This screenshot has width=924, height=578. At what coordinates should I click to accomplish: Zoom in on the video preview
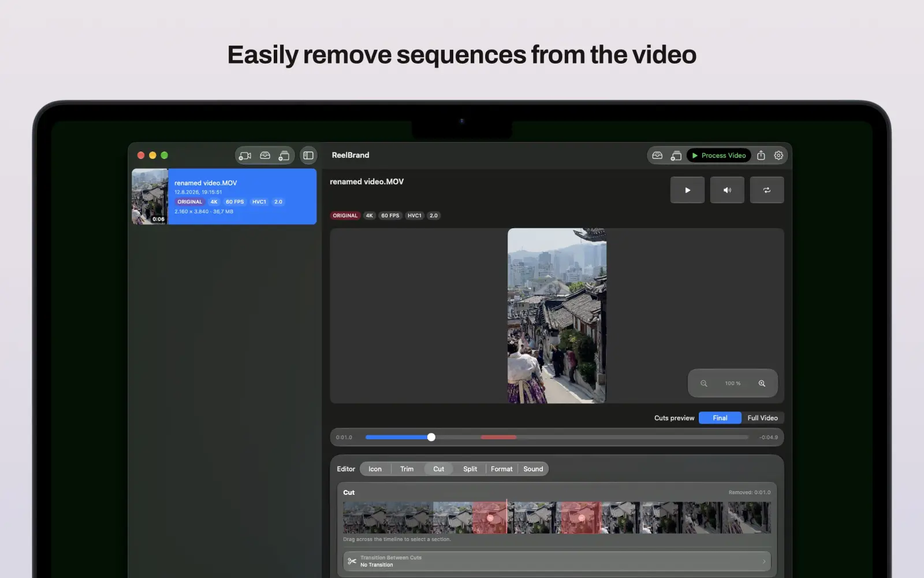click(762, 383)
